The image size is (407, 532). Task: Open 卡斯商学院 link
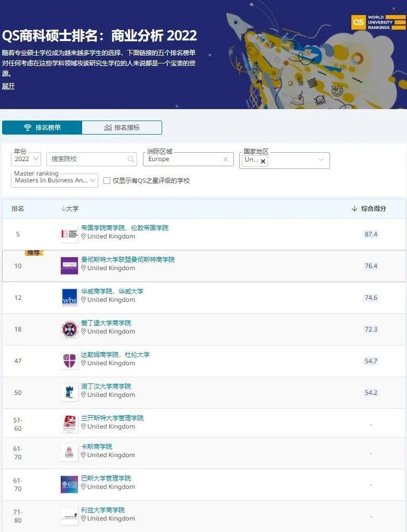96,446
